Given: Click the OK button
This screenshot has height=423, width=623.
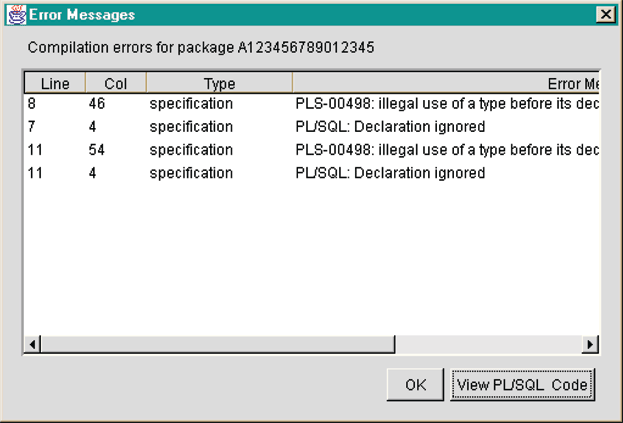Looking at the screenshot, I should 415,384.
